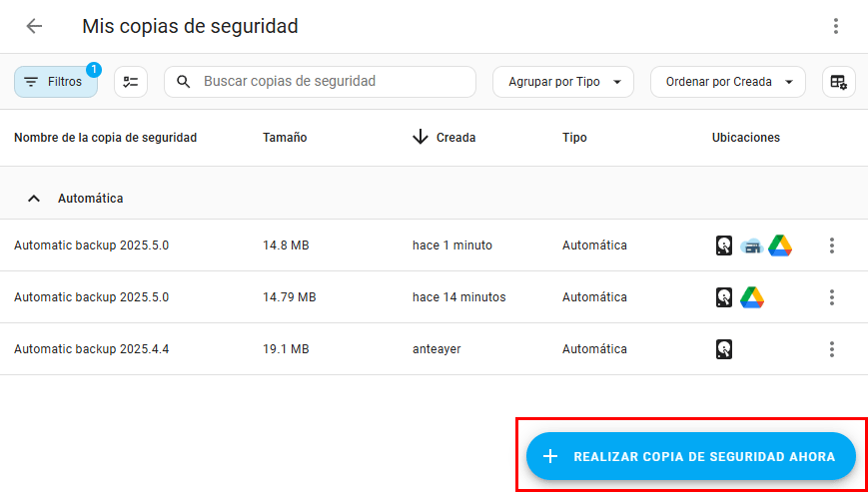This screenshot has height=492, width=868.
Task: Click Realizar copia de seguridad ahora button
Action: pos(690,457)
